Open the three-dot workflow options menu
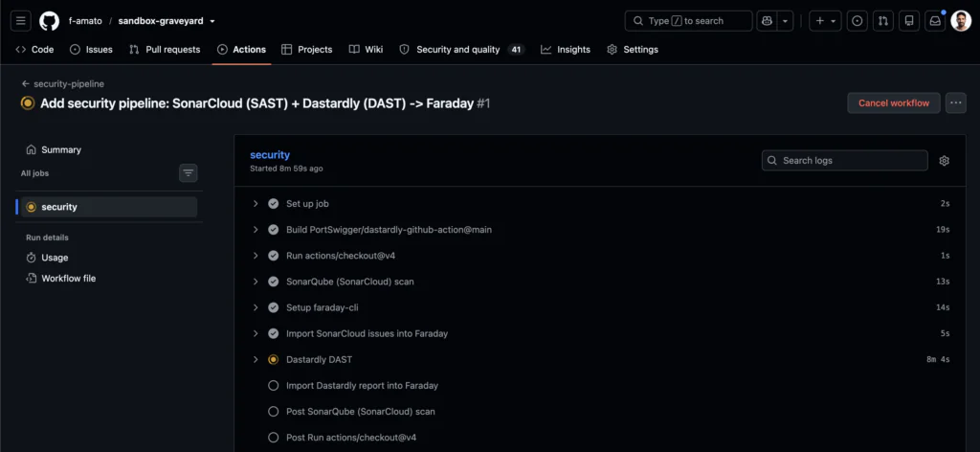 956,103
